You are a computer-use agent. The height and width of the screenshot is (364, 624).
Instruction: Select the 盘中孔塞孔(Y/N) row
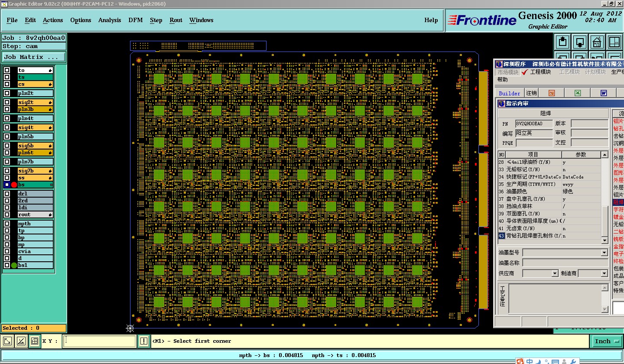tap(549, 199)
